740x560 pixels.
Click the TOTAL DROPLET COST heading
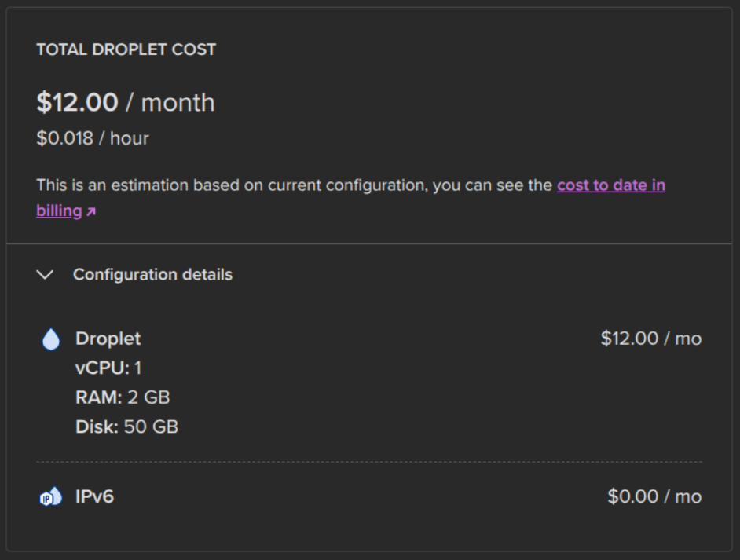click(126, 49)
